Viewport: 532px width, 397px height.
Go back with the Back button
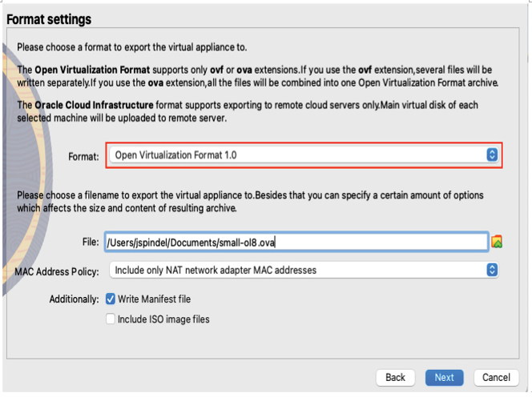click(395, 378)
